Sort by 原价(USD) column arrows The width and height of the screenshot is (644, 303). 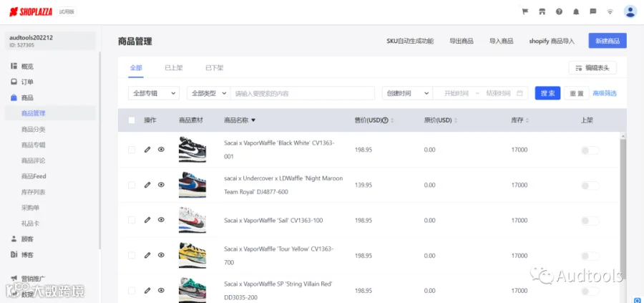point(456,120)
